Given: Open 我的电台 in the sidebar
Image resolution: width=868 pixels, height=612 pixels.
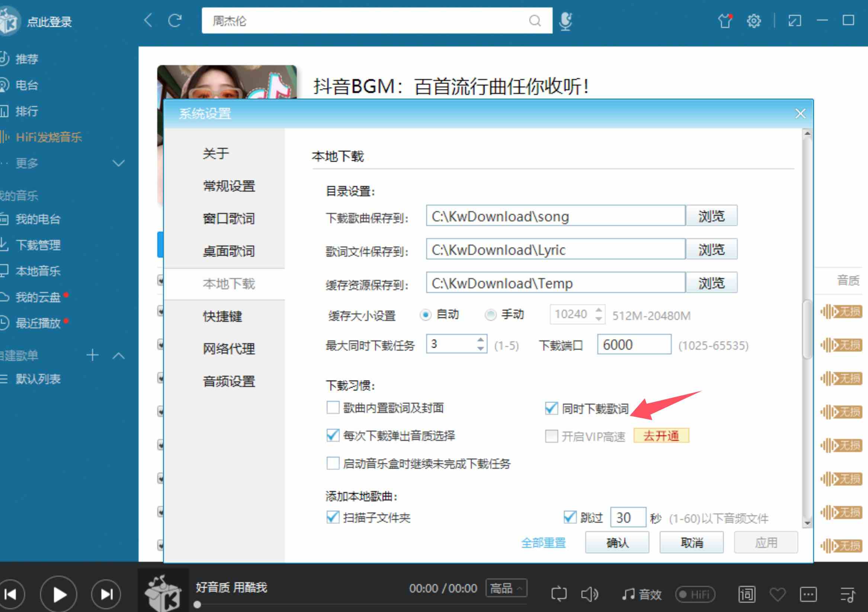Looking at the screenshot, I should coord(38,219).
